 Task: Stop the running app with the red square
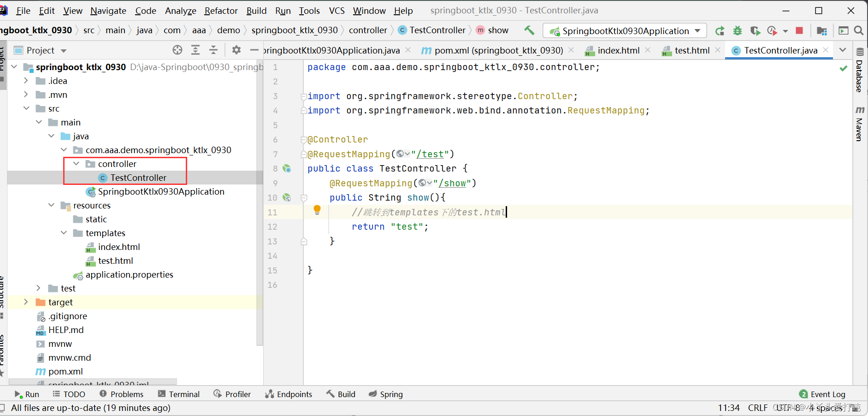pos(799,30)
